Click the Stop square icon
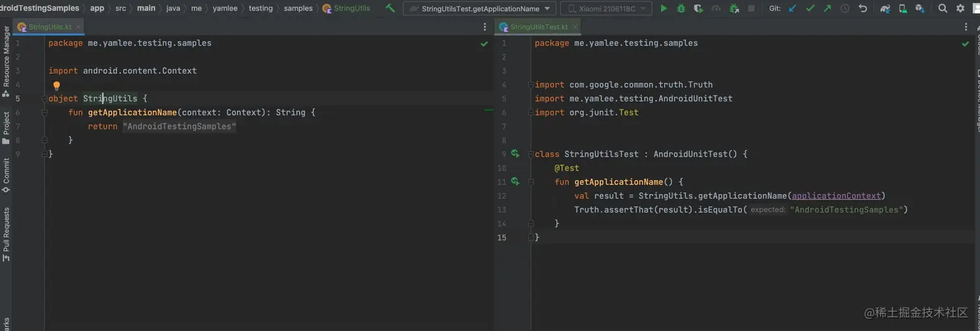 click(751, 8)
